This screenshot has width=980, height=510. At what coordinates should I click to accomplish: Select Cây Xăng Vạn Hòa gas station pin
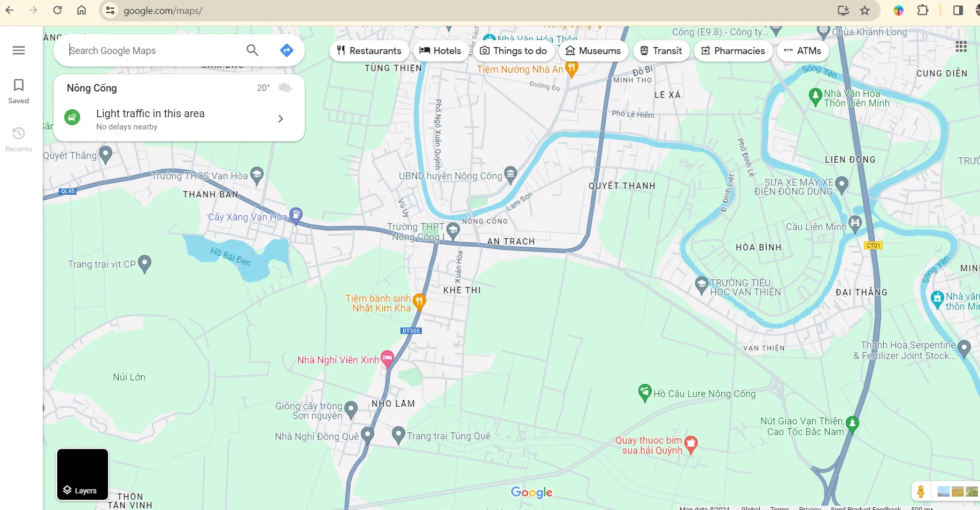click(296, 216)
